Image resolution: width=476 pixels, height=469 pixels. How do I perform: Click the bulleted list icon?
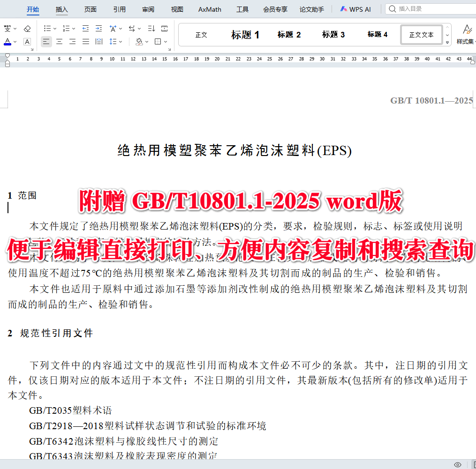tap(47, 29)
